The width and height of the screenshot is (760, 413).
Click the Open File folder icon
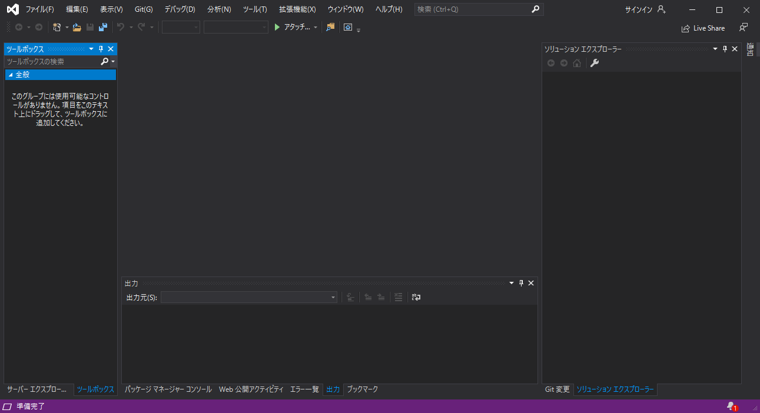(77, 27)
